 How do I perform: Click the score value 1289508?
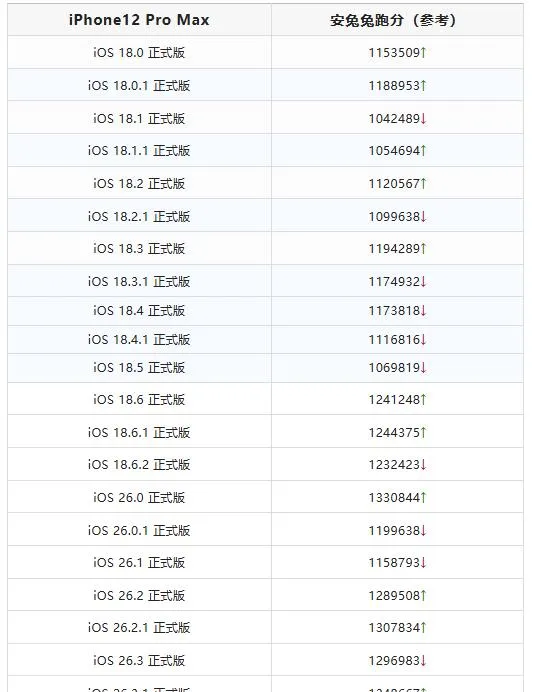point(394,596)
